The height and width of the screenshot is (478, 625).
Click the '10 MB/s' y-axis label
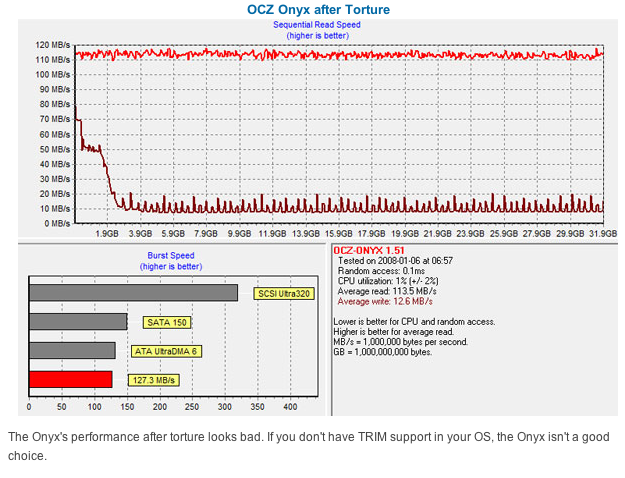(55, 209)
